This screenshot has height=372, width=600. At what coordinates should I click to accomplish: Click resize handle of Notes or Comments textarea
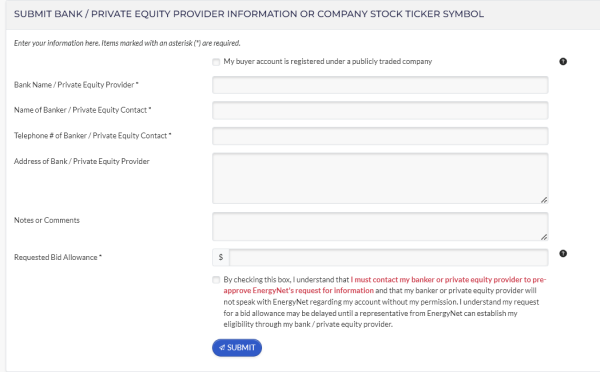point(544,237)
